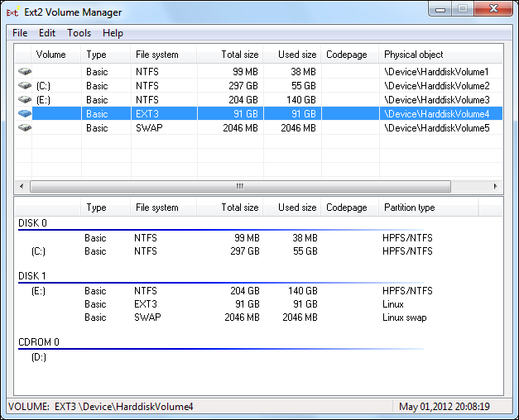Click the lower pane Total size column header

click(x=230, y=208)
